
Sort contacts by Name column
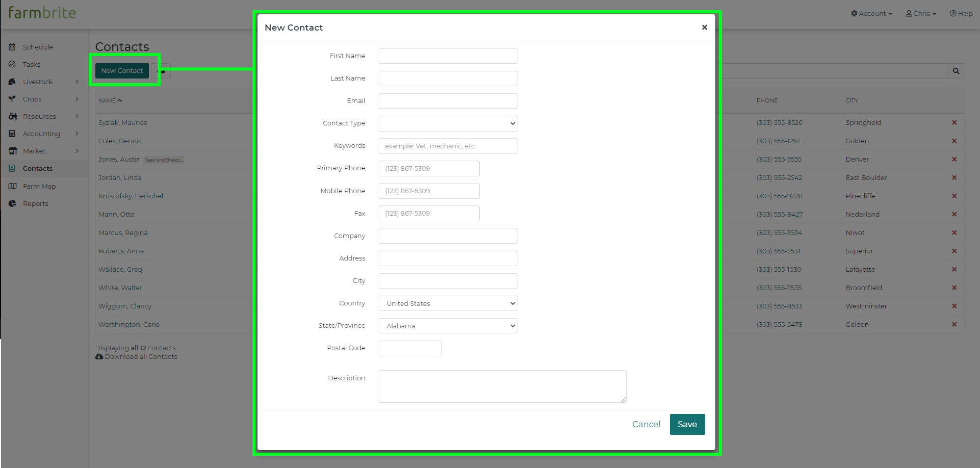(110, 100)
